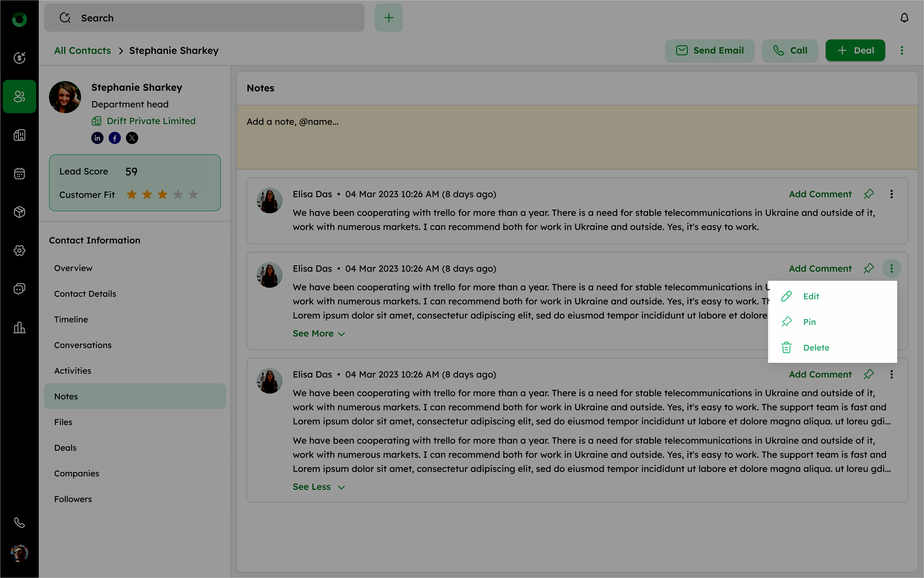The image size is (924, 578).
Task: Expand See More on second note
Action: click(x=319, y=333)
